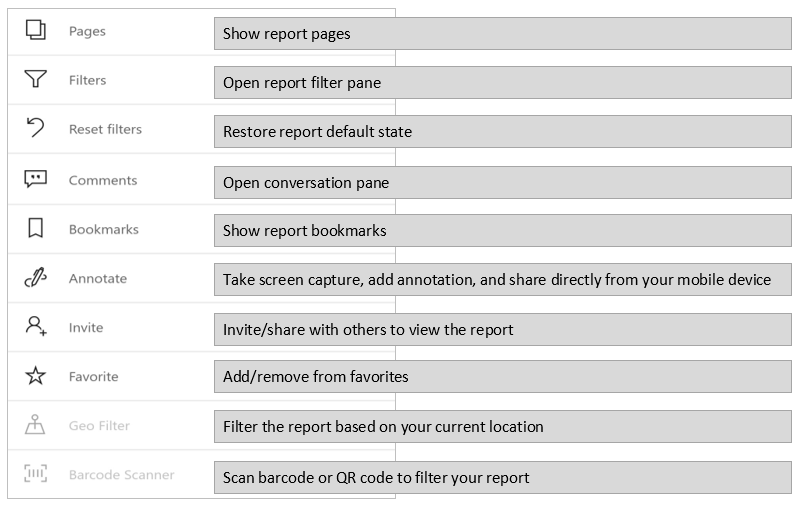The image size is (802, 508).
Task: Open the Pages menu item label
Action: point(87,31)
